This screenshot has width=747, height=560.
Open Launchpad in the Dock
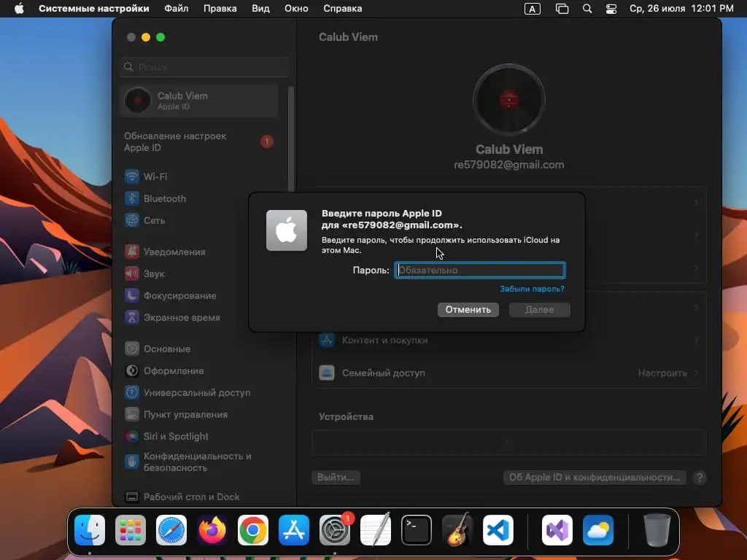131,530
